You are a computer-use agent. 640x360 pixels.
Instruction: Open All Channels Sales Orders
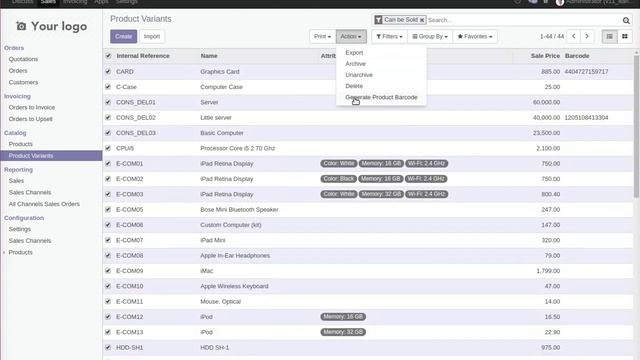coord(44,204)
